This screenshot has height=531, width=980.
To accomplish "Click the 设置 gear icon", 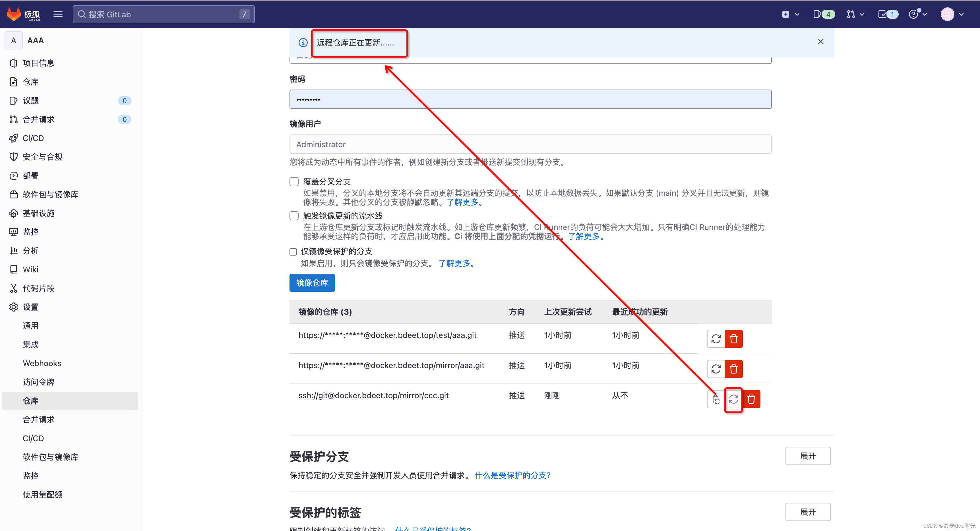I will pos(14,307).
